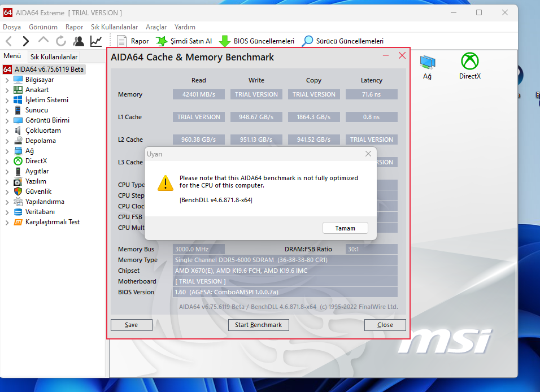Click the Close button in benchmark window
The height and width of the screenshot is (392, 540).
click(385, 325)
